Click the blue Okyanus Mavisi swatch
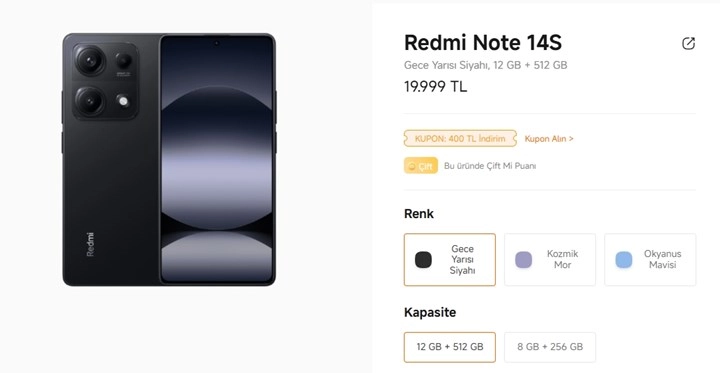The width and height of the screenshot is (720, 373). point(624,260)
